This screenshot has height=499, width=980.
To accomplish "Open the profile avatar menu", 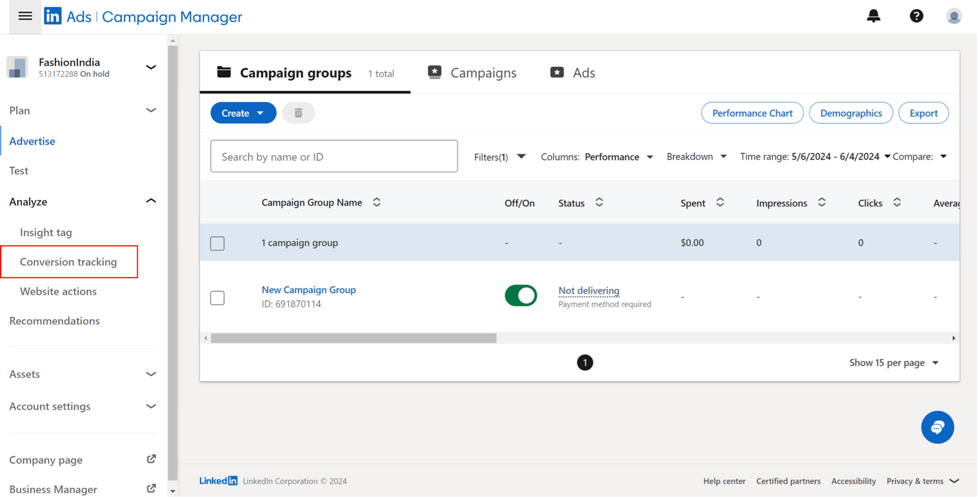I will (954, 16).
